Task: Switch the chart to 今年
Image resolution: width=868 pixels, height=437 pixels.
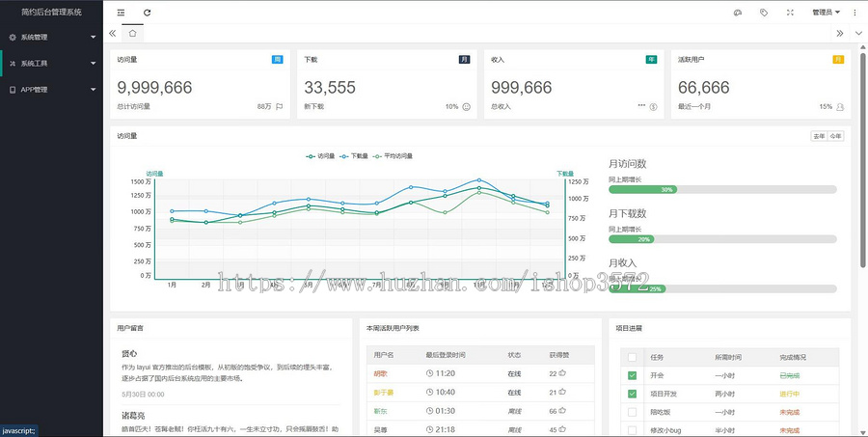Action: (x=835, y=136)
